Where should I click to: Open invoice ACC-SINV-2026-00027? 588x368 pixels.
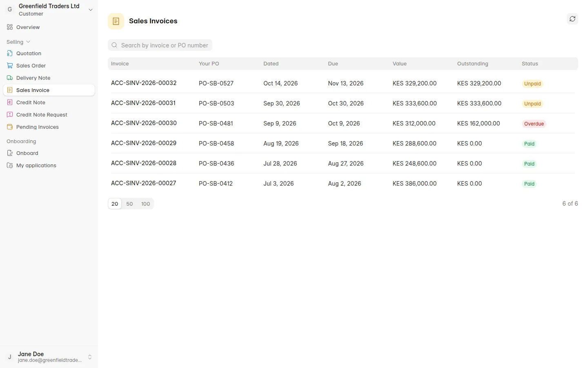[144, 183]
